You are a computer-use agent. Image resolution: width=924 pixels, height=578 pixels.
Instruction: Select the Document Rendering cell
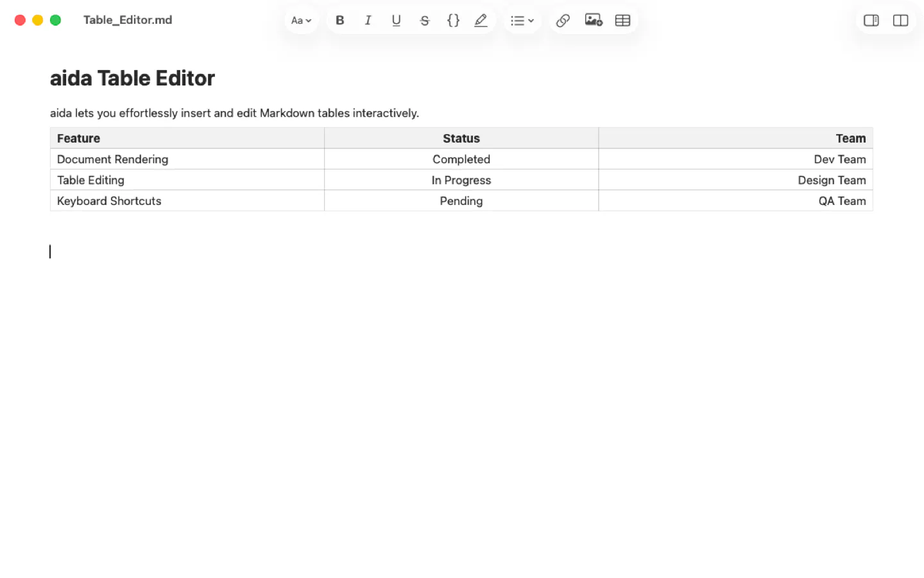coord(187,159)
